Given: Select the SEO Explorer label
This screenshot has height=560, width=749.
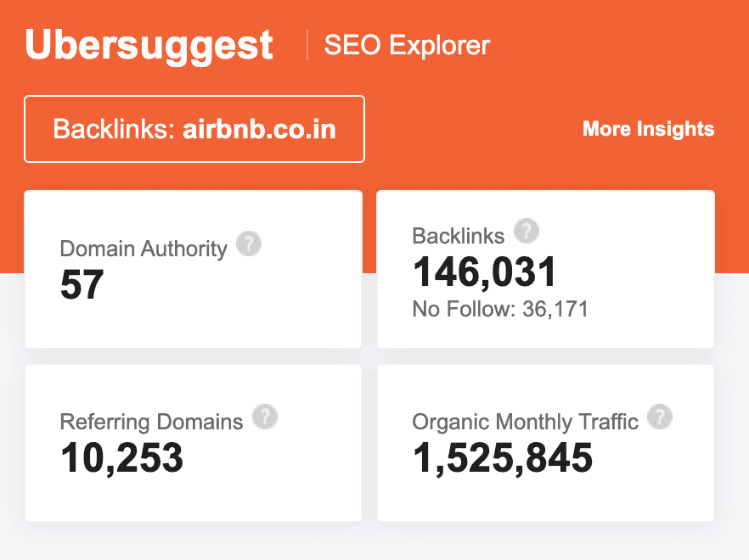Looking at the screenshot, I should (407, 46).
